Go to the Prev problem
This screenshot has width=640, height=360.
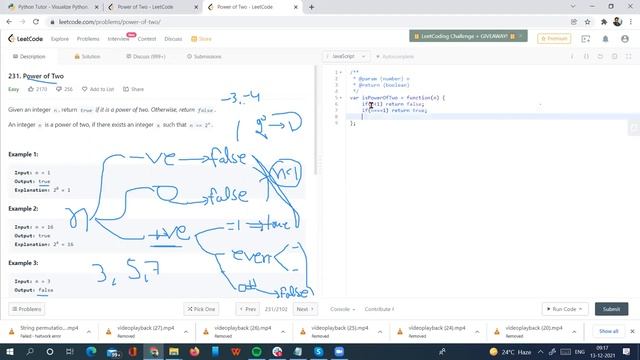click(x=247, y=309)
